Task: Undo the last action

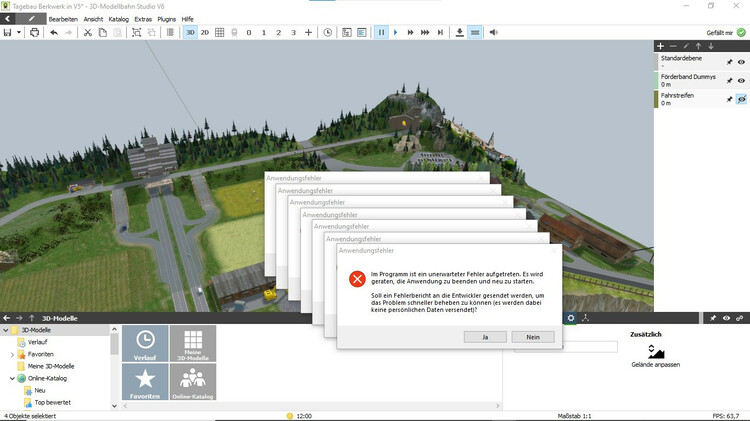Action: pyautogui.click(x=54, y=33)
